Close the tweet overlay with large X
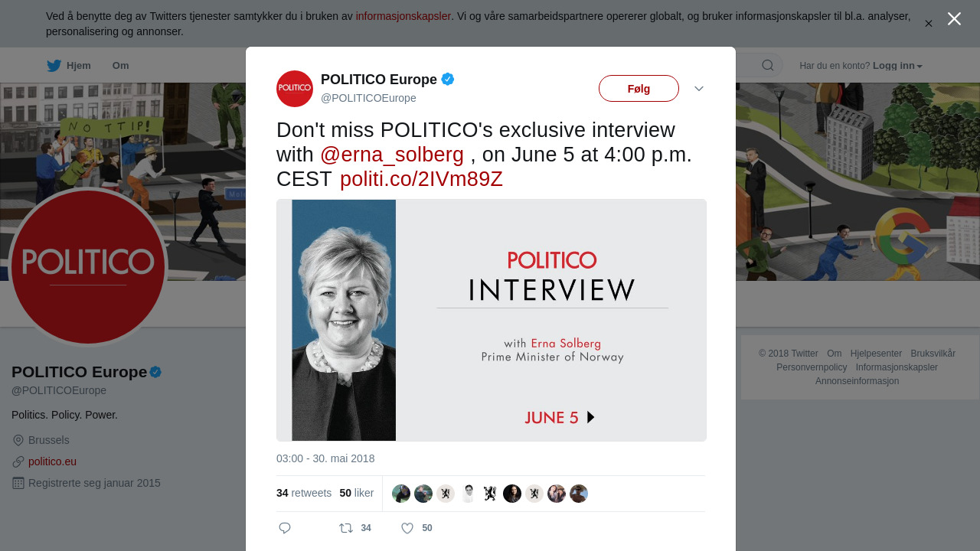The image size is (980, 551). [954, 19]
